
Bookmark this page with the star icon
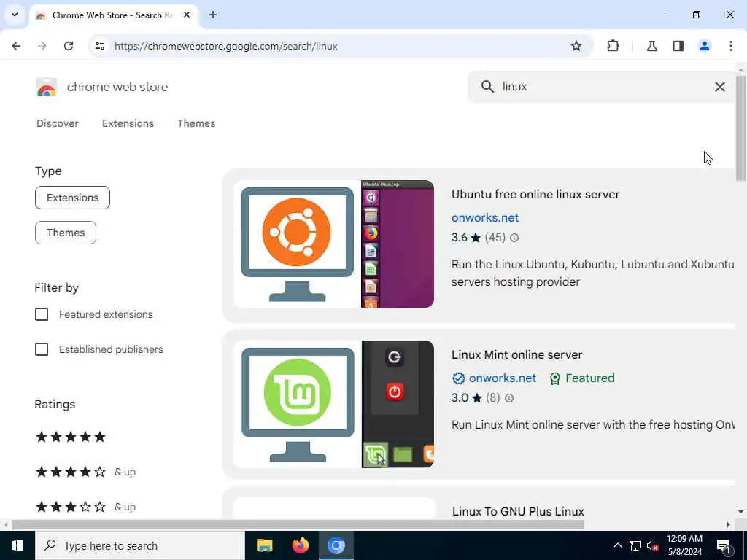tap(576, 46)
